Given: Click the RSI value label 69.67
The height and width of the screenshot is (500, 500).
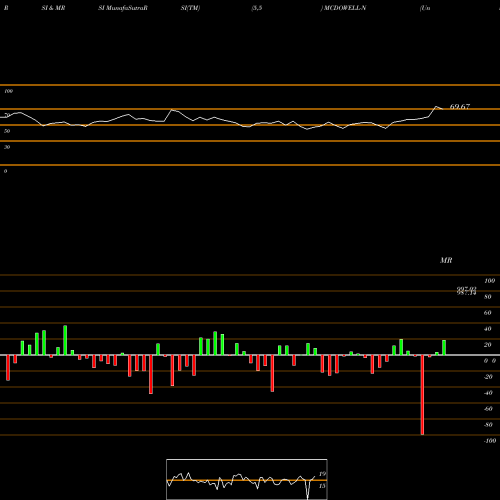Looking at the screenshot, I should pos(460,107).
